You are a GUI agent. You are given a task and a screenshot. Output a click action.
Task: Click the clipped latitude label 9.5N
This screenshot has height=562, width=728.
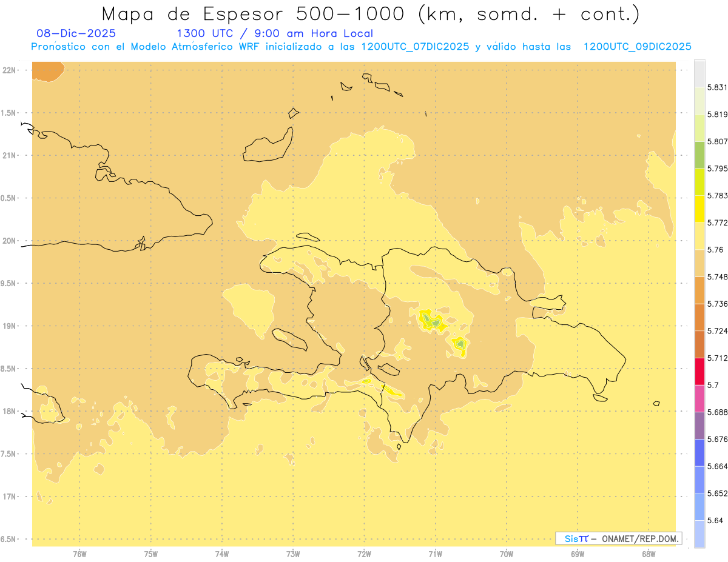8,284
